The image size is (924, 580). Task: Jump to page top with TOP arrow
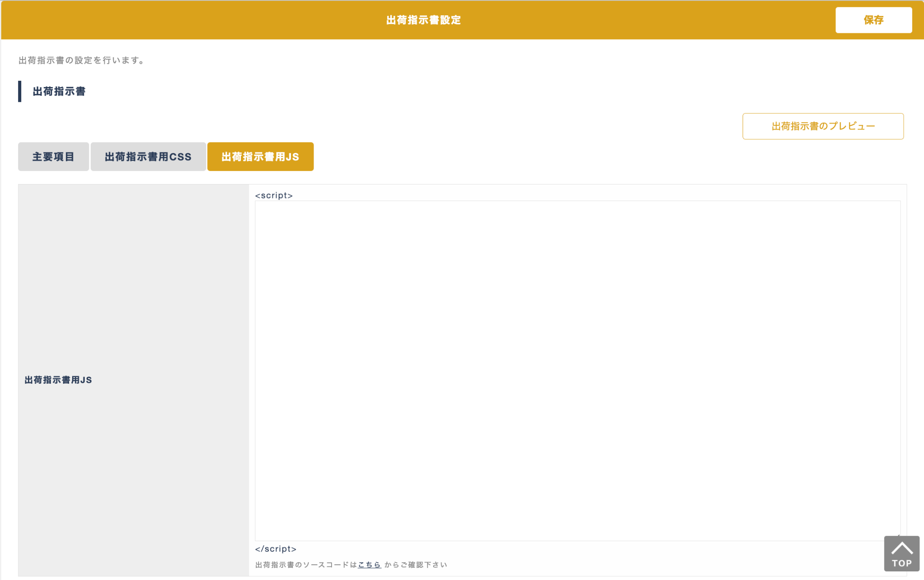(901, 554)
